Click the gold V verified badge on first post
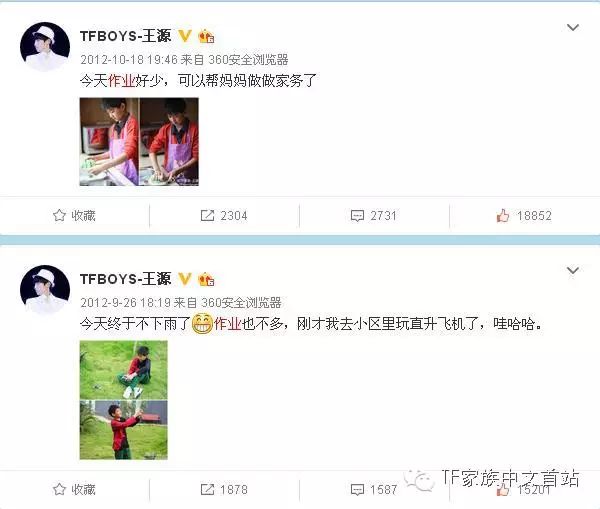Image resolution: width=600 pixels, height=509 pixels. pos(185,36)
